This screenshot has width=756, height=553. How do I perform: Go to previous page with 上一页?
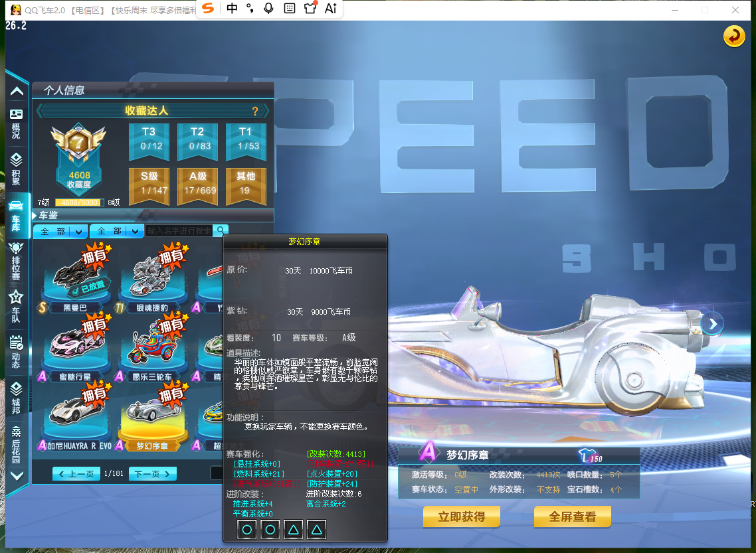coord(76,473)
